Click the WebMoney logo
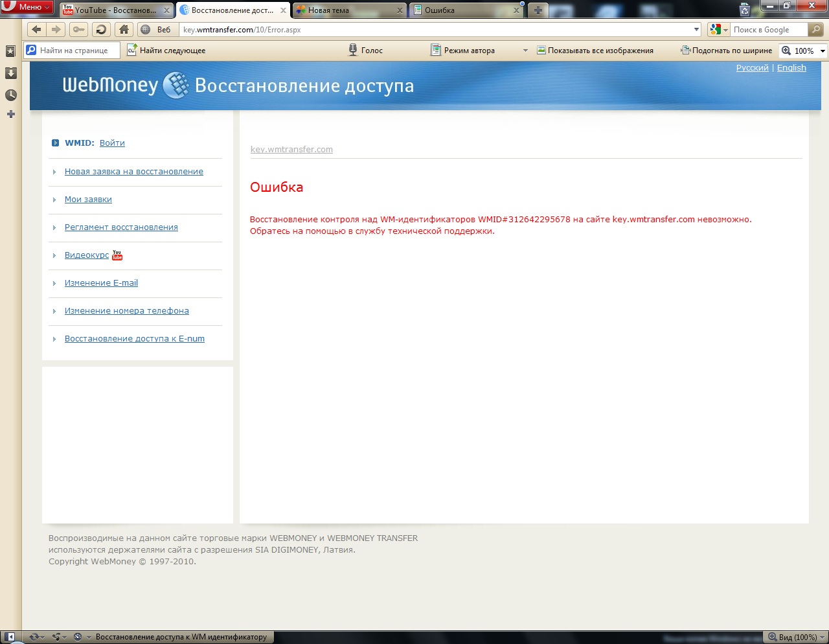This screenshot has height=644, width=829. pos(126,86)
